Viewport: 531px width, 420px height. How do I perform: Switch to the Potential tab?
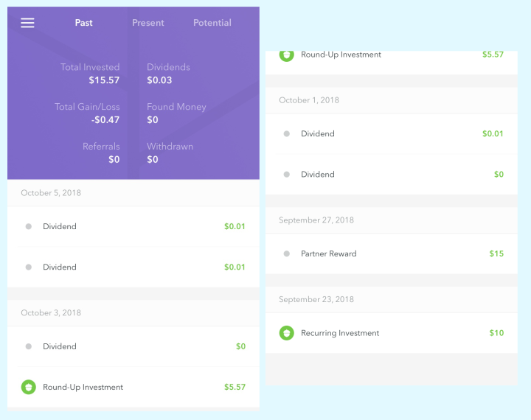click(212, 23)
